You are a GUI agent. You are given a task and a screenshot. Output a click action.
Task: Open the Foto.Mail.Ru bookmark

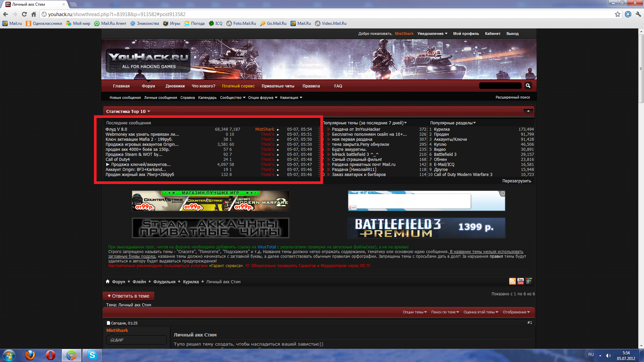241,23
